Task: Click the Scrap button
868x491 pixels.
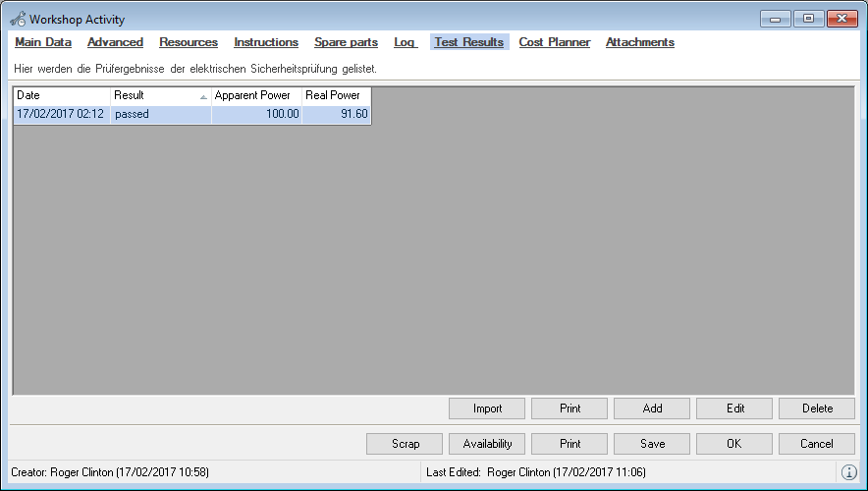Action: click(406, 444)
